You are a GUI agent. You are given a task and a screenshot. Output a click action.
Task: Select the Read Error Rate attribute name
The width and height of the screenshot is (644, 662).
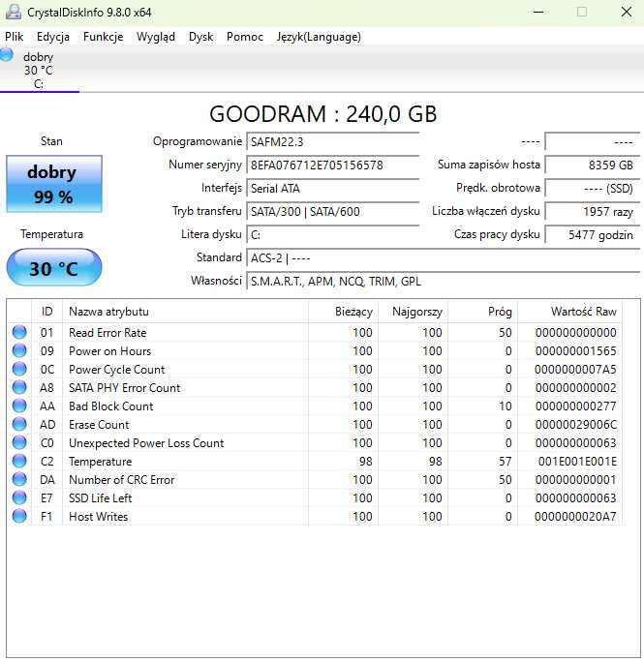107,333
